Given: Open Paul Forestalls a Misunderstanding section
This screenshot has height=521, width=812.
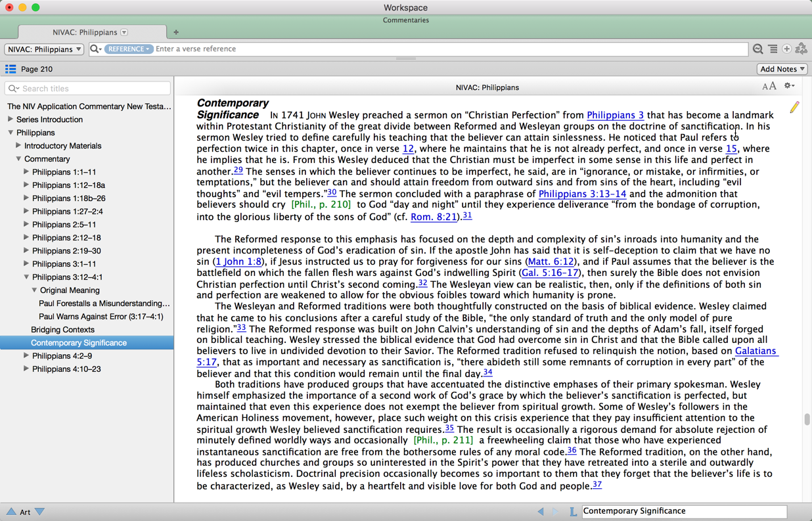Looking at the screenshot, I should pos(104,304).
